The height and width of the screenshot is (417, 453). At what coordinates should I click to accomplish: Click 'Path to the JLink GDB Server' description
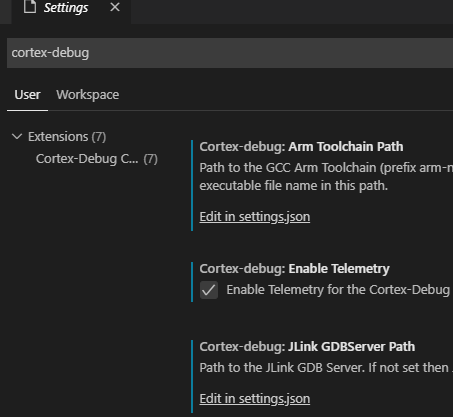point(326,368)
